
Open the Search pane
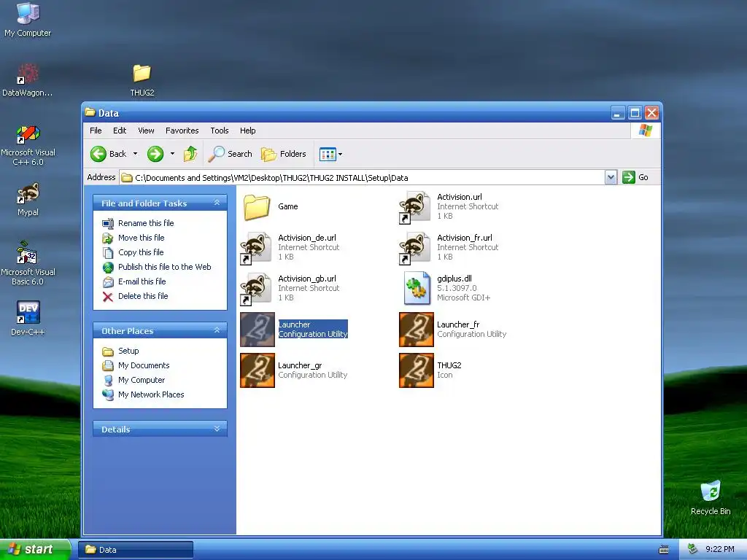[231, 154]
